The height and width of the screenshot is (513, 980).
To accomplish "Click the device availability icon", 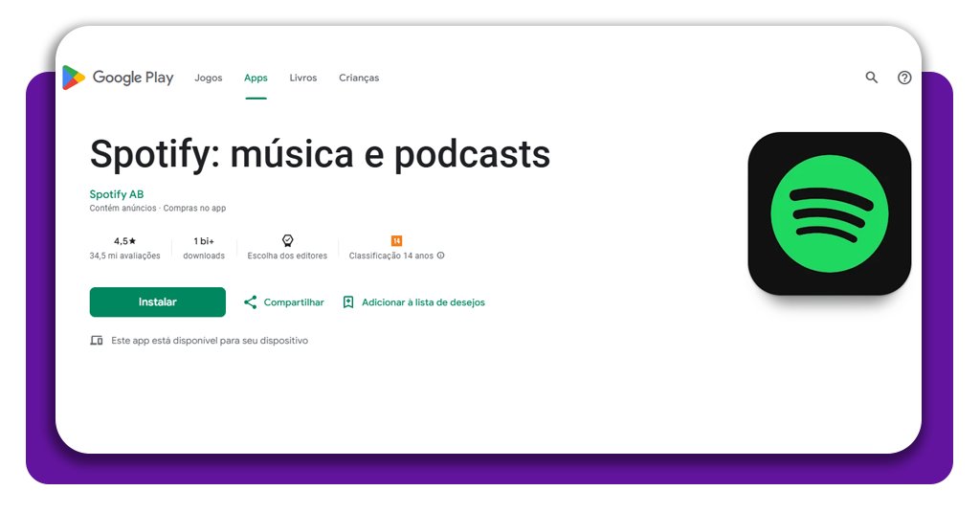I will (97, 341).
